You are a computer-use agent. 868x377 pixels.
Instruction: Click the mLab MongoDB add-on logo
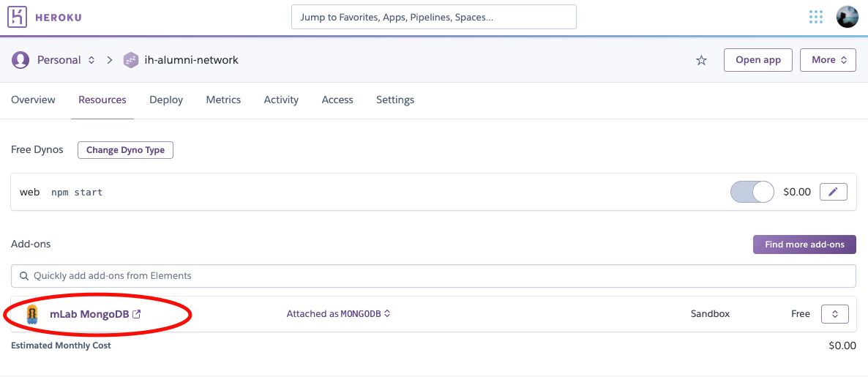click(33, 314)
